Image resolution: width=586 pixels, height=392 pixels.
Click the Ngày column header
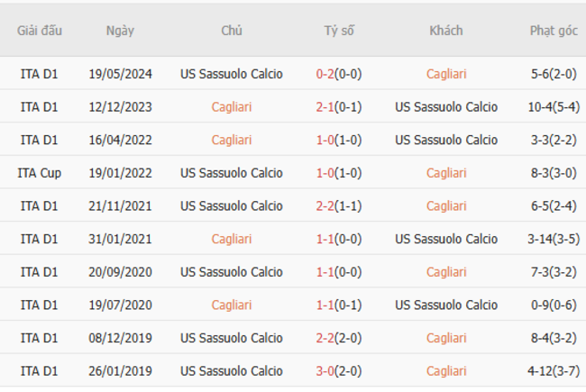(120, 30)
